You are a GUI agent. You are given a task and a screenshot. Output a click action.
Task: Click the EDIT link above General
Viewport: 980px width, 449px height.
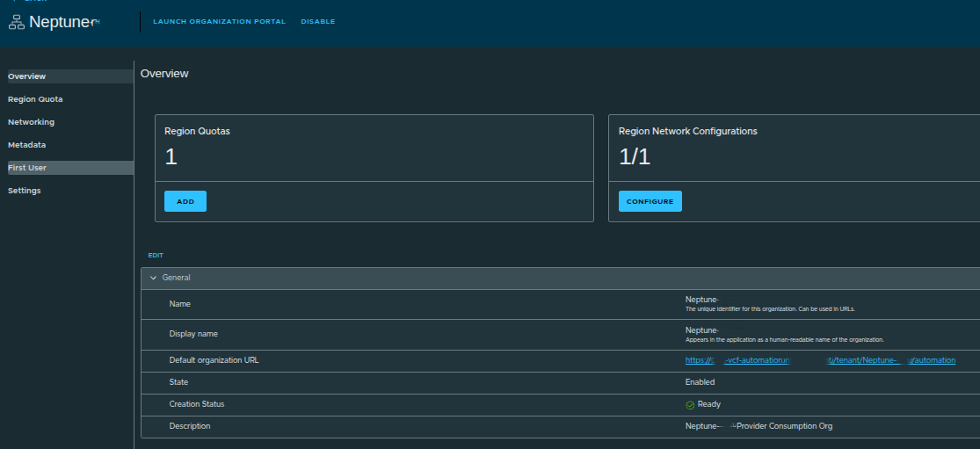click(156, 256)
